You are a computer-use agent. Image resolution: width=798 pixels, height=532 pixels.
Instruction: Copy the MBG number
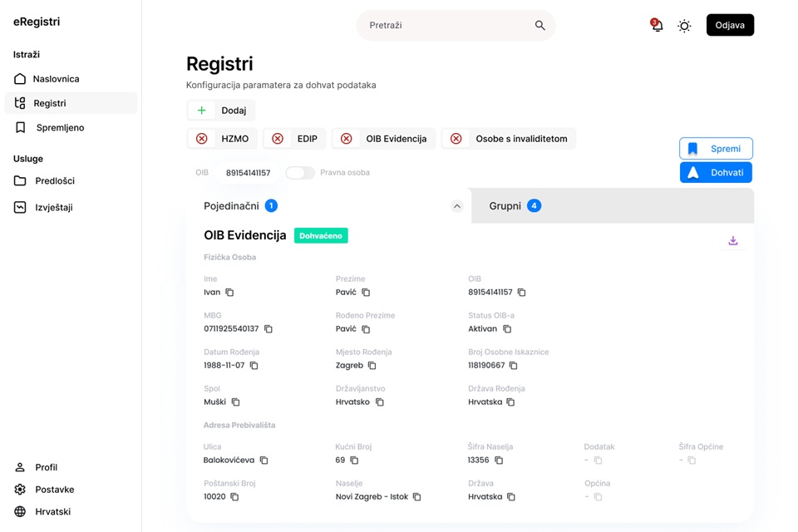pos(268,329)
